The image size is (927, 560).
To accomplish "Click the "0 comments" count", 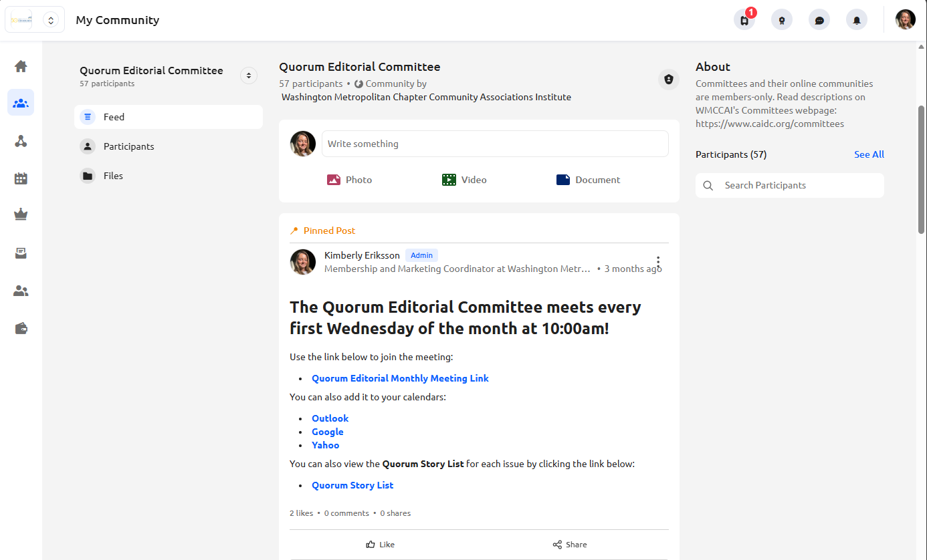I will (x=346, y=513).
